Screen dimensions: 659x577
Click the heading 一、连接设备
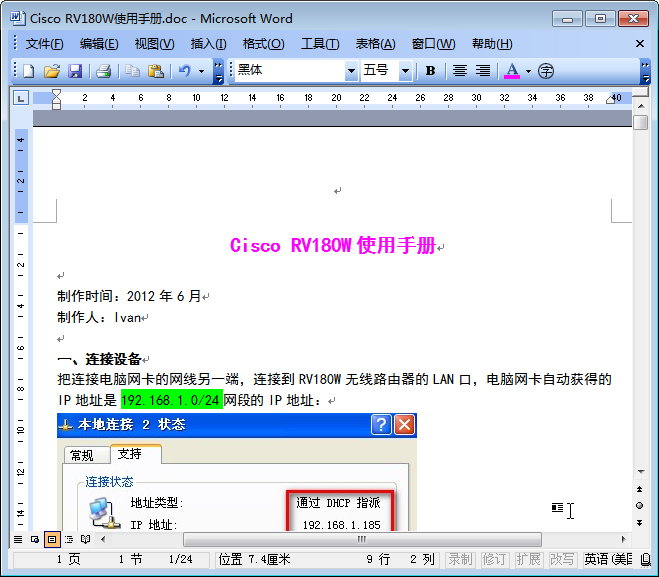(99, 359)
